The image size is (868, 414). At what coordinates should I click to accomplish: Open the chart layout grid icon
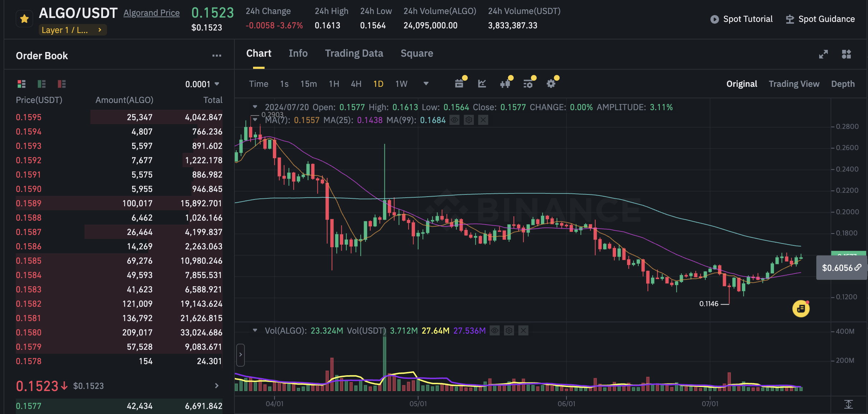click(x=846, y=54)
